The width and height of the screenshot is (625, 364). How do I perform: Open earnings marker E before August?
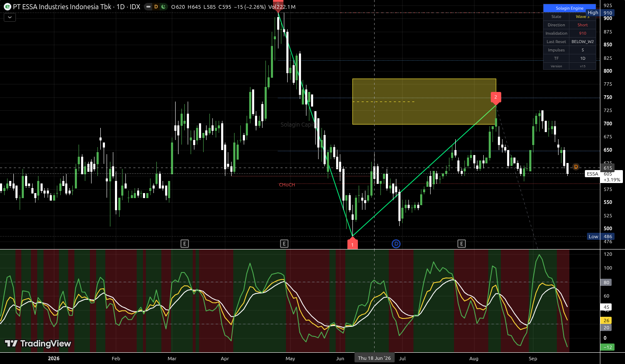pos(462,243)
